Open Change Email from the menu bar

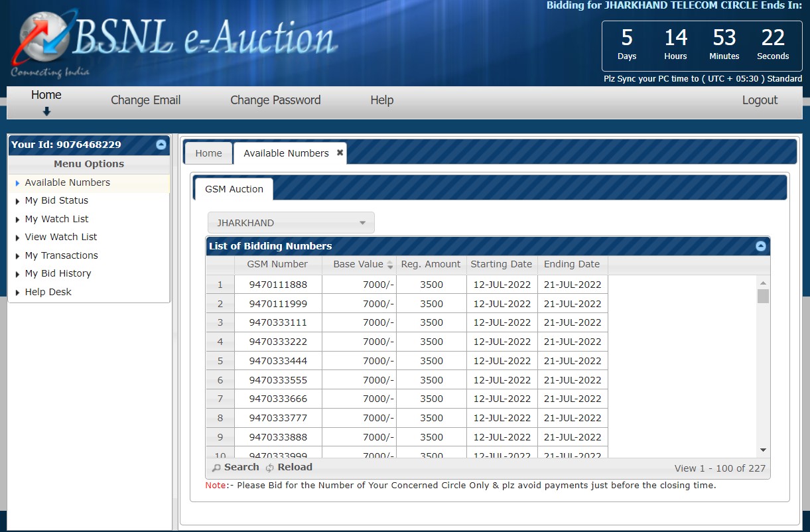tap(145, 100)
